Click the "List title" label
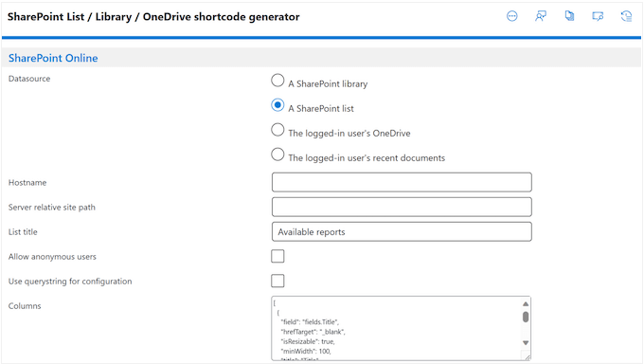 click(23, 232)
